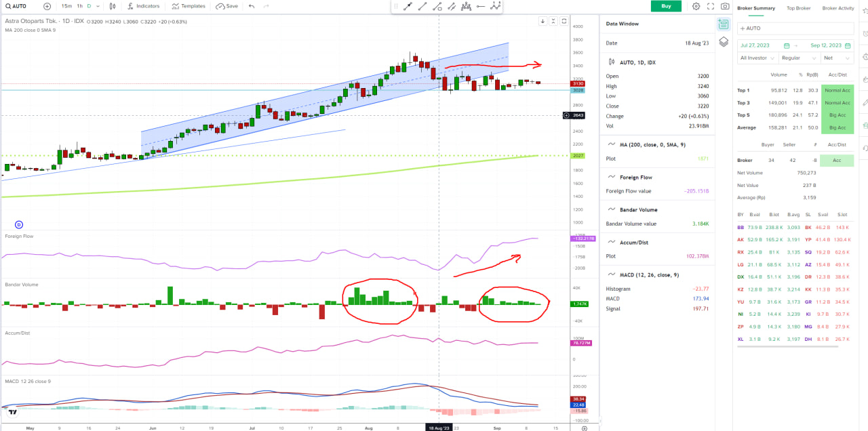
Task: Select the trend line drawing tool
Action: pos(422,6)
